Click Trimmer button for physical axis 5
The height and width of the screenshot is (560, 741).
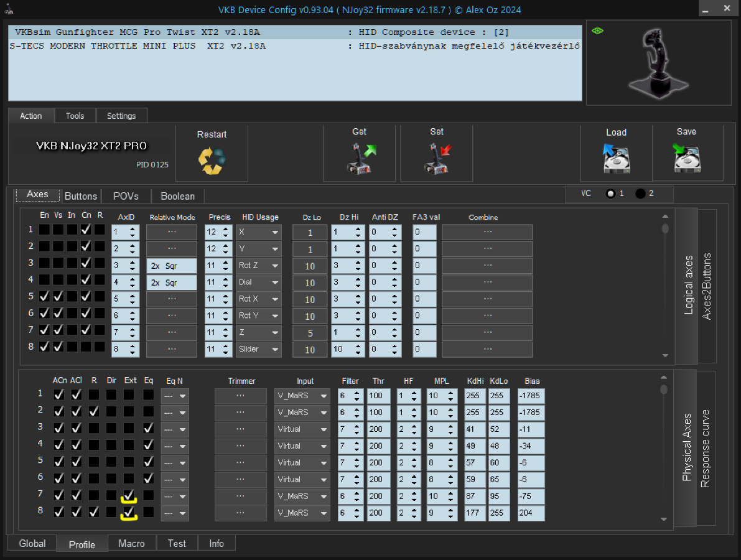point(241,463)
